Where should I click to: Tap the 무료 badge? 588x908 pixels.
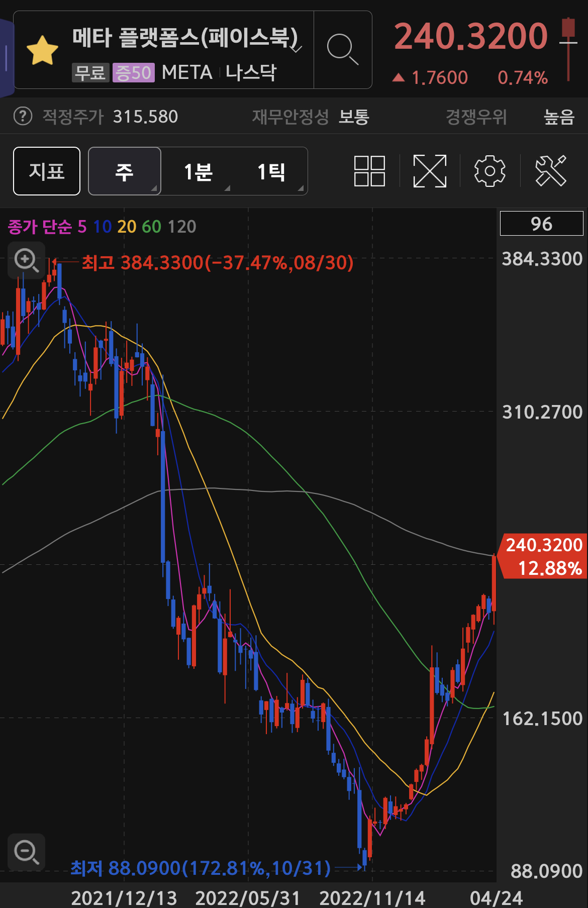90,73
